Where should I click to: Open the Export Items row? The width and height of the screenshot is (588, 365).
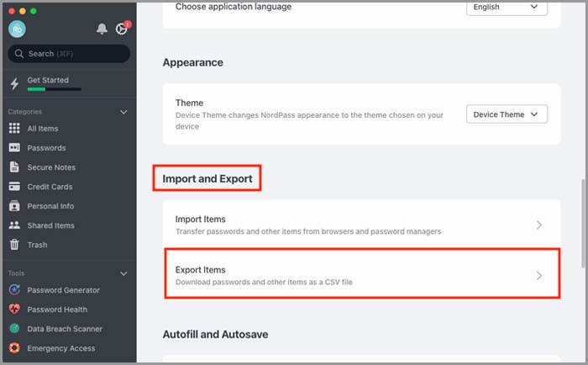coord(362,274)
